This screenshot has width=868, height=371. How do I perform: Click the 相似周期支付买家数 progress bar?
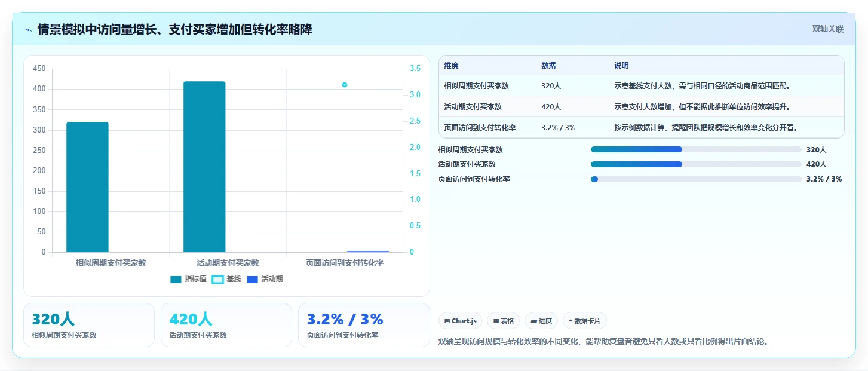pyautogui.click(x=696, y=150)
